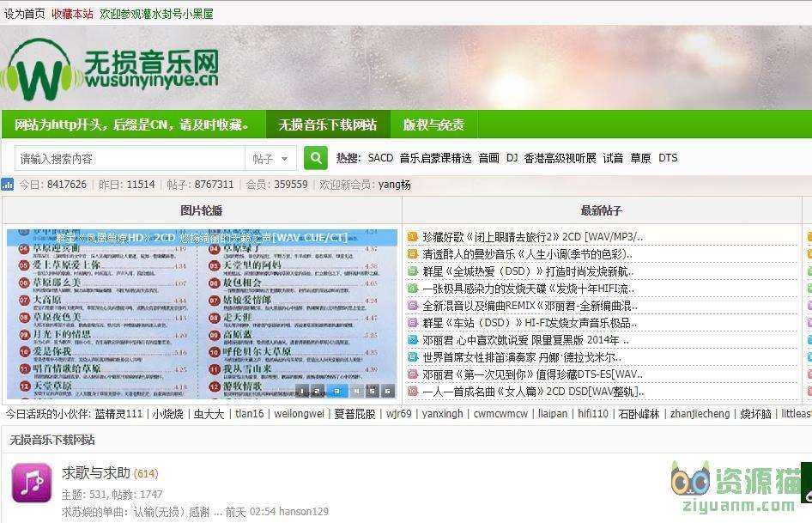Switch to the 最新帖子 panel header
The height and width of the screenshot is (523, 812).
point(601,210)
